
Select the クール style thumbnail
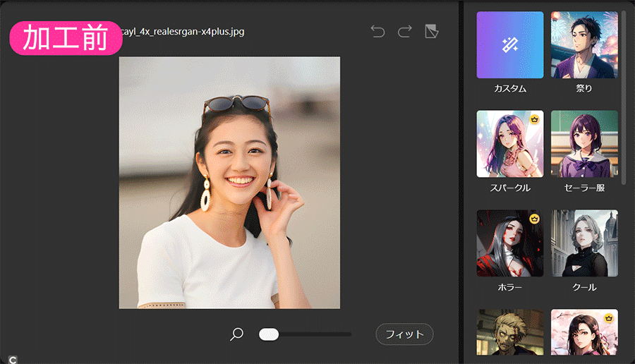[x=584, y=243]
